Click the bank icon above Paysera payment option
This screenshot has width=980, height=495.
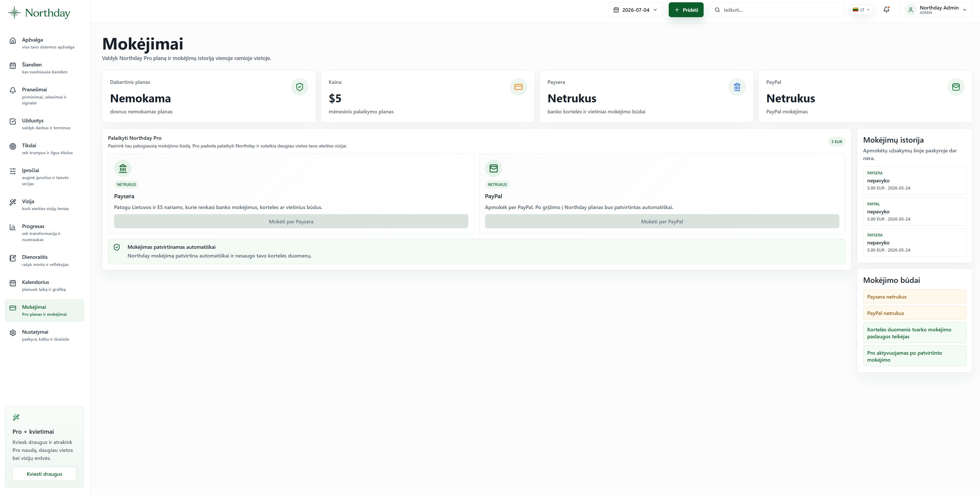coord(122,169)
